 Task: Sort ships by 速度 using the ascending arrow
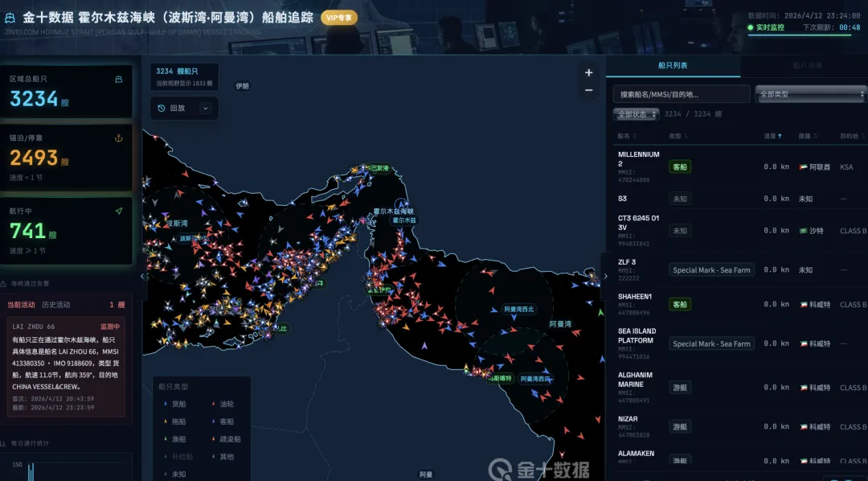[779, 135]
